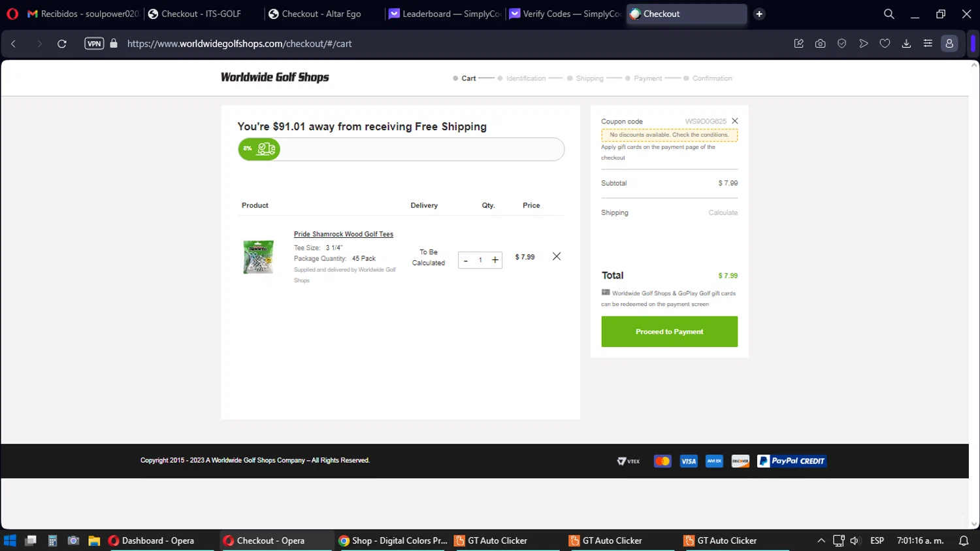Toggle the VPN badge in address bar

pyautogui.click(x=94, y=44)
